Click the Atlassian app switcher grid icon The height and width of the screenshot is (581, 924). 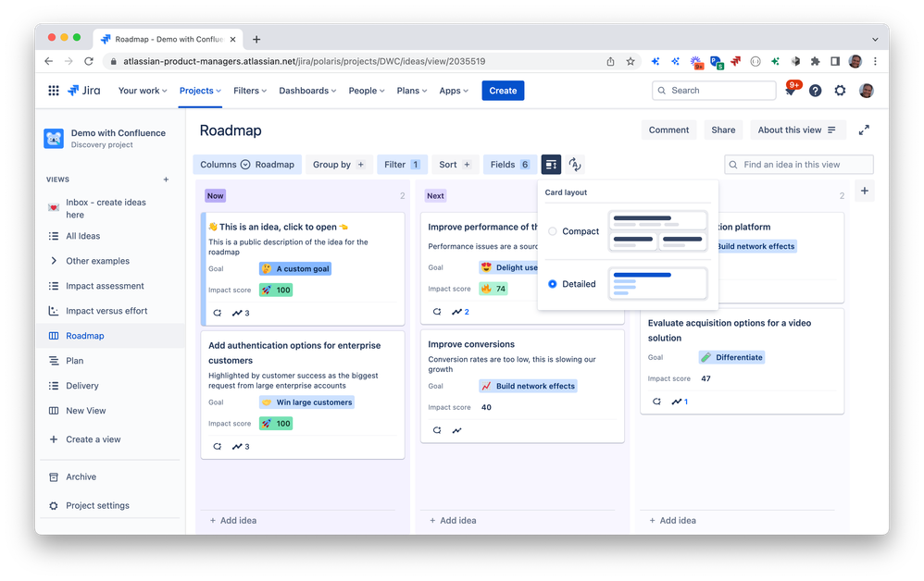(x=54, y=91)
